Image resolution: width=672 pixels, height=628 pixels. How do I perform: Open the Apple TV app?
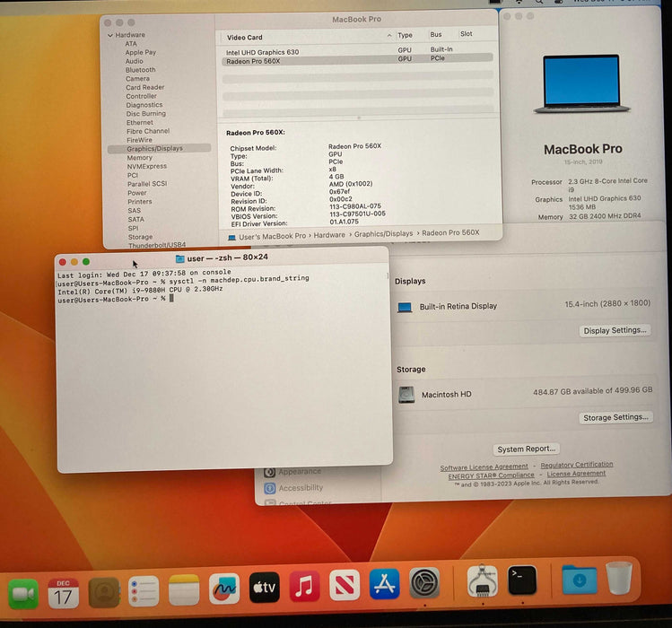pos(265,588)
